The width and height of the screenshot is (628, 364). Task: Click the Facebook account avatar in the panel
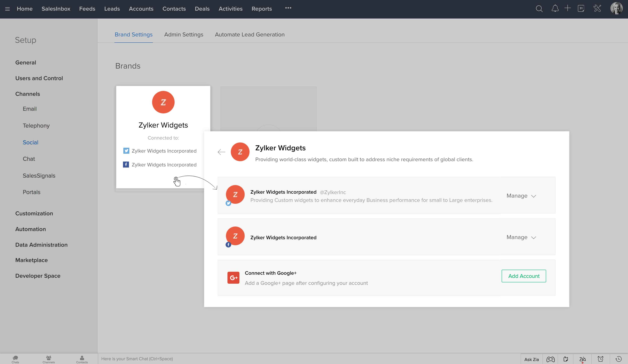(235, 236)
